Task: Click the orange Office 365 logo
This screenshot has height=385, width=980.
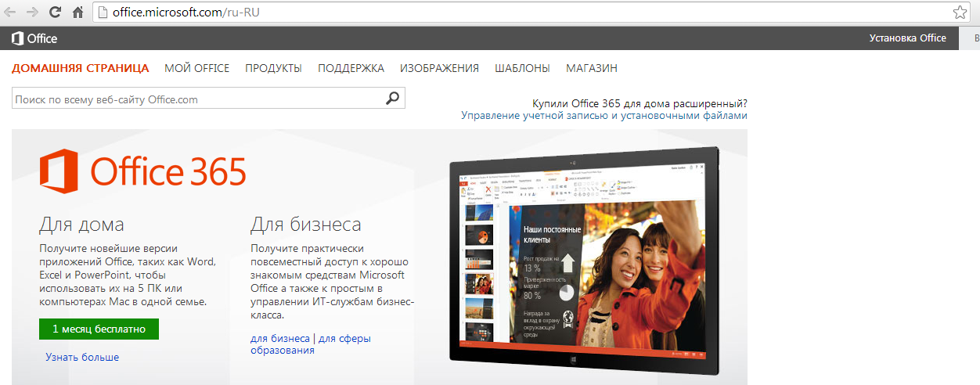Action: [x=143, y=171]
